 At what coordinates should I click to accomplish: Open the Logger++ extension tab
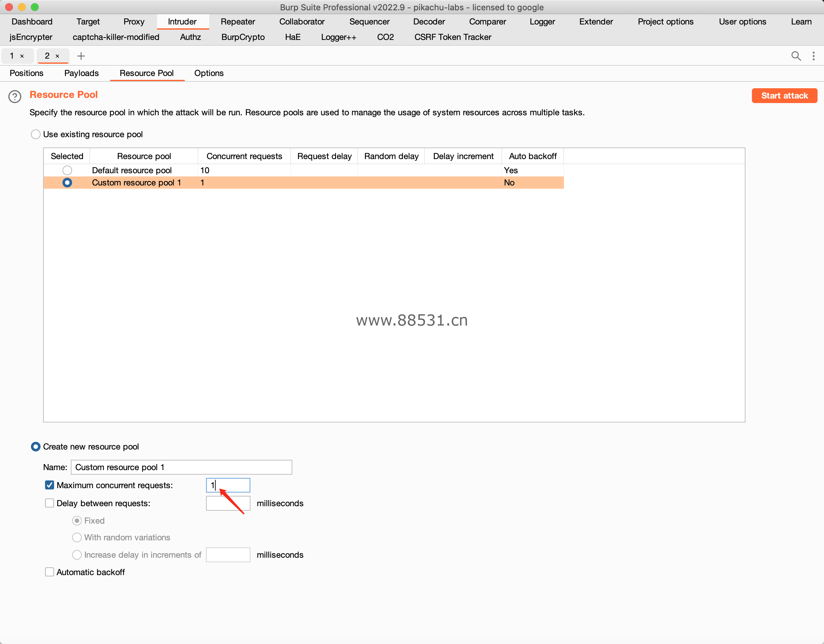pyautogui.click(x=338, y=37)
